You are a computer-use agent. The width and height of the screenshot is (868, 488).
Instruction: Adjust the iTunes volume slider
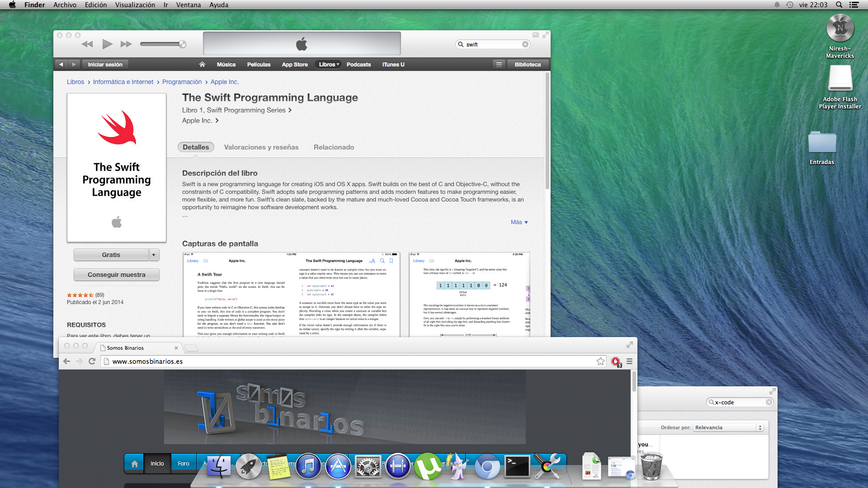click(x=163, y=44)
